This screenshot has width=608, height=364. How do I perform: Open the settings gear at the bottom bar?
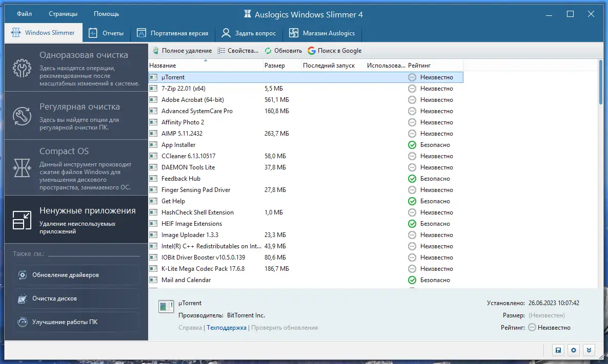573,350
